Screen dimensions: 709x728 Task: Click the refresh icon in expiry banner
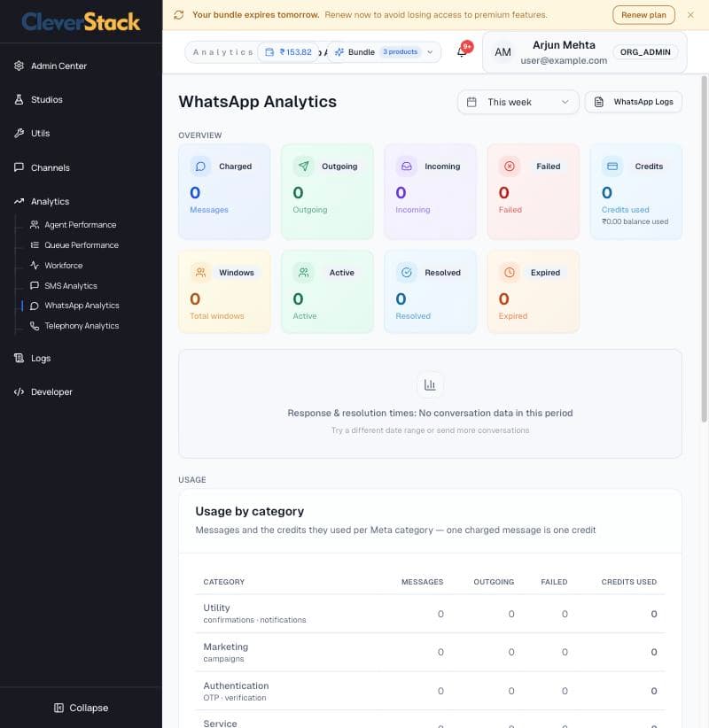pos(179,15)
